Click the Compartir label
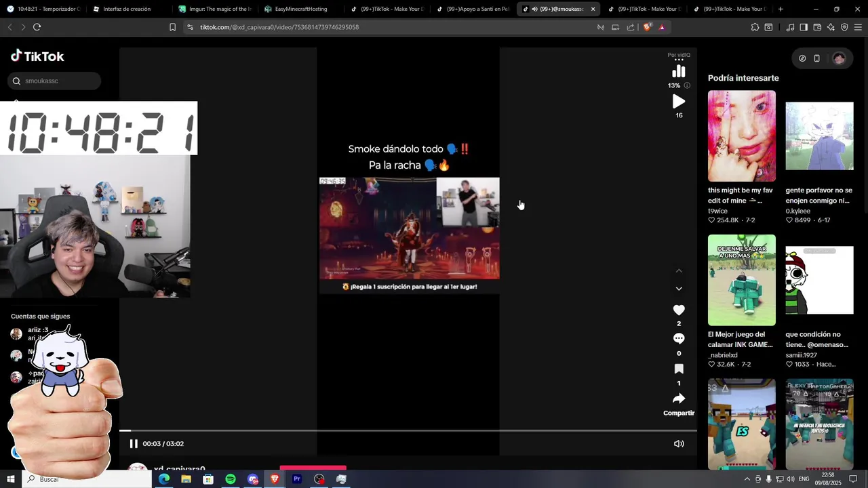Screen dimensions: 868x488 point(679,413)
